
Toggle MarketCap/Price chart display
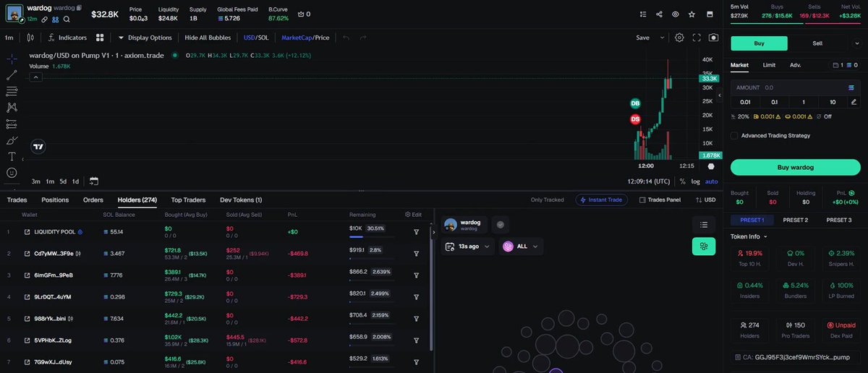point(305,38)
